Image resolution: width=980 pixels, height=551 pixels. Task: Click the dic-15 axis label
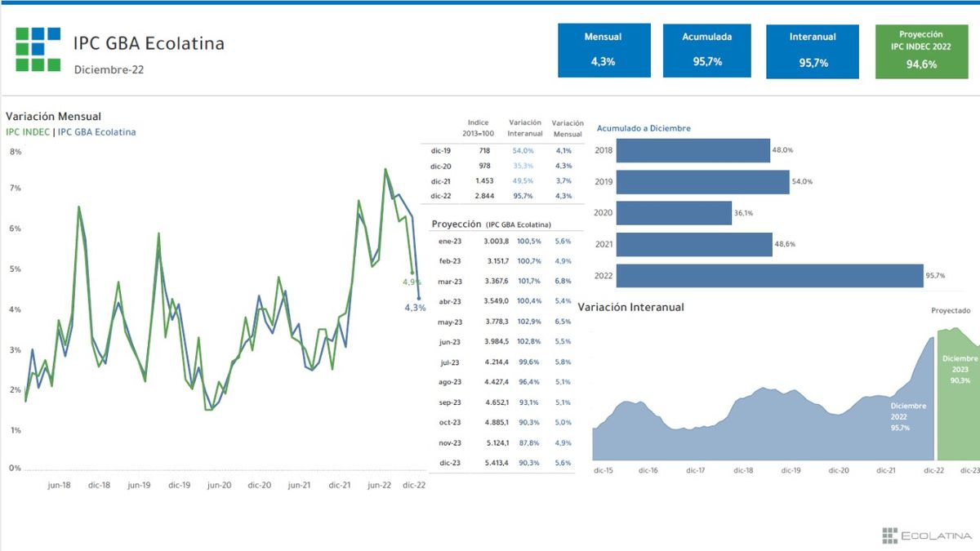point(604,470)
